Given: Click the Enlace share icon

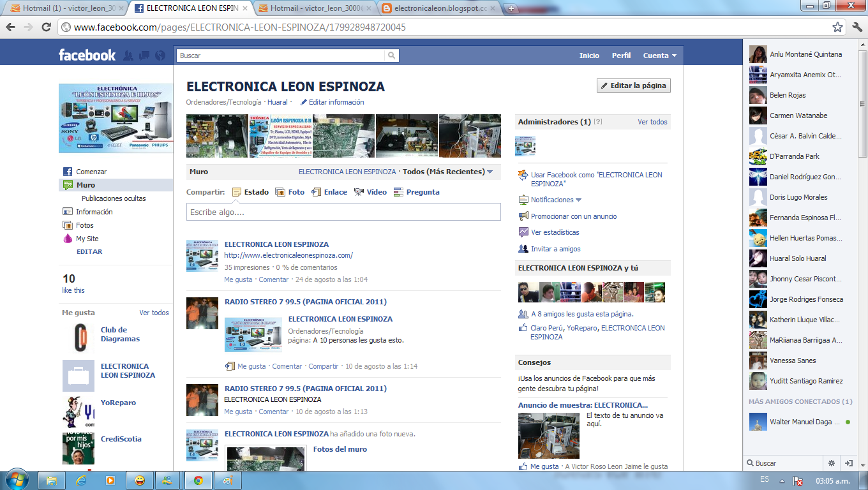Looking at the screenshot, I should pos(315,191).
